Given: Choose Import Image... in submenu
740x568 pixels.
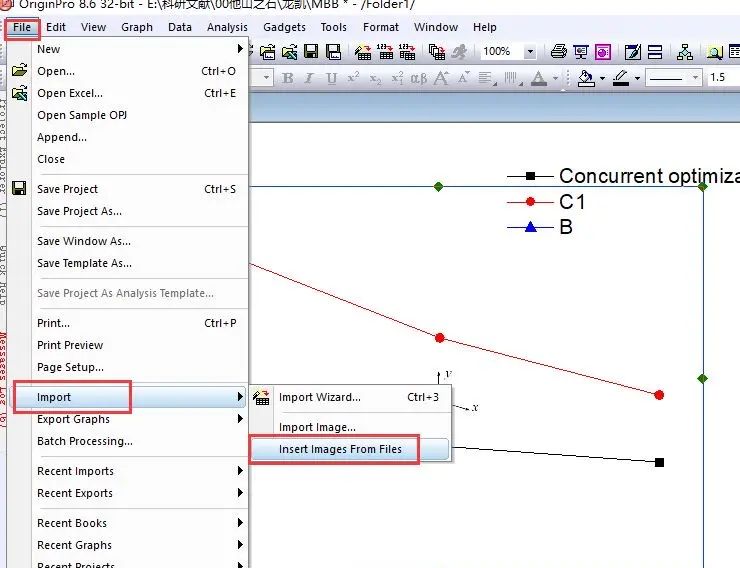Looking at the screenshot, I should (350, 427).
